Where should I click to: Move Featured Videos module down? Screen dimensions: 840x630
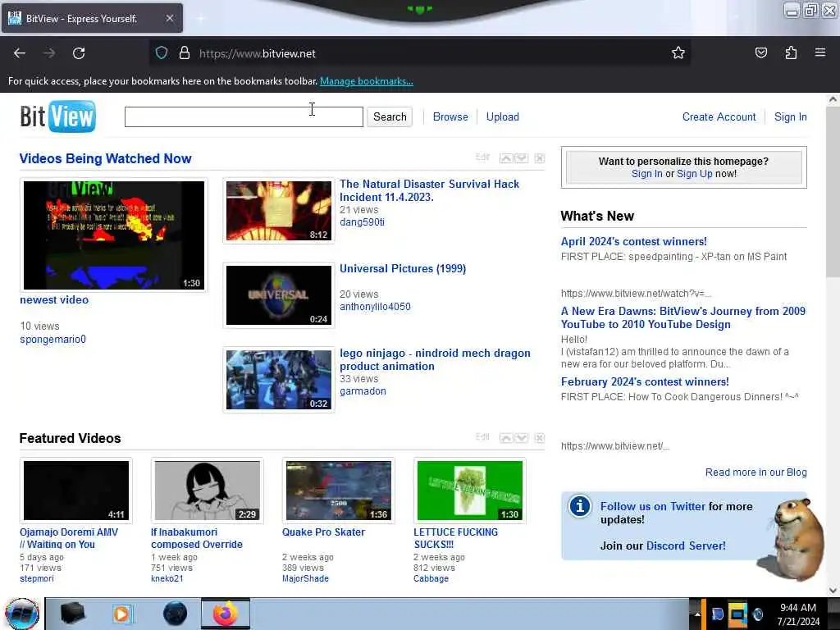point(521,438)
